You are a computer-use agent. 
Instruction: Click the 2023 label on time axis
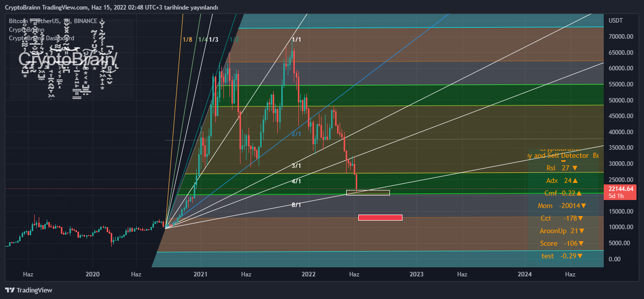pos(417,274)
